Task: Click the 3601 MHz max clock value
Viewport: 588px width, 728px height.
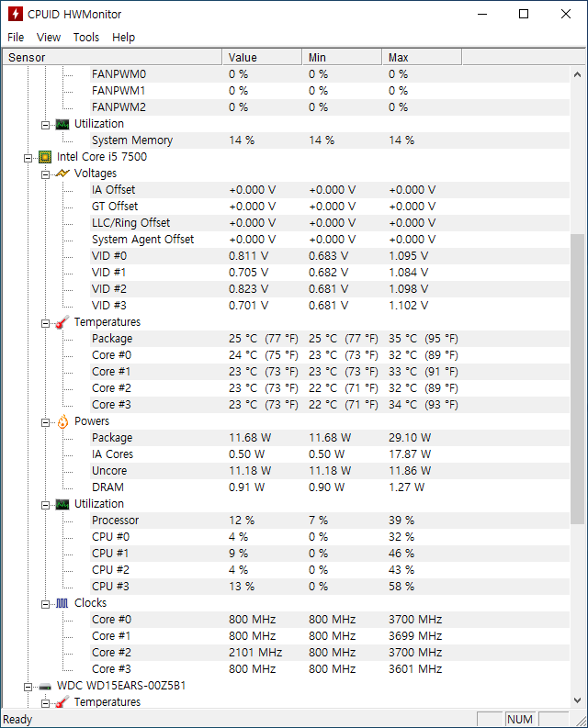Action: click(x=415, y=669)
